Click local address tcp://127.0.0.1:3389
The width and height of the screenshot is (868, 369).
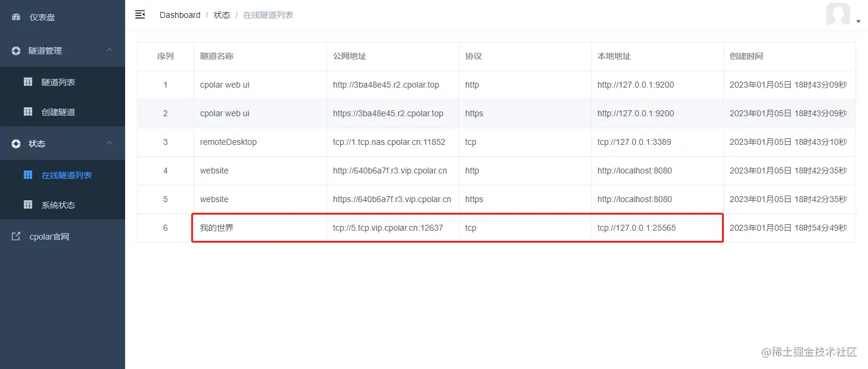634,142
